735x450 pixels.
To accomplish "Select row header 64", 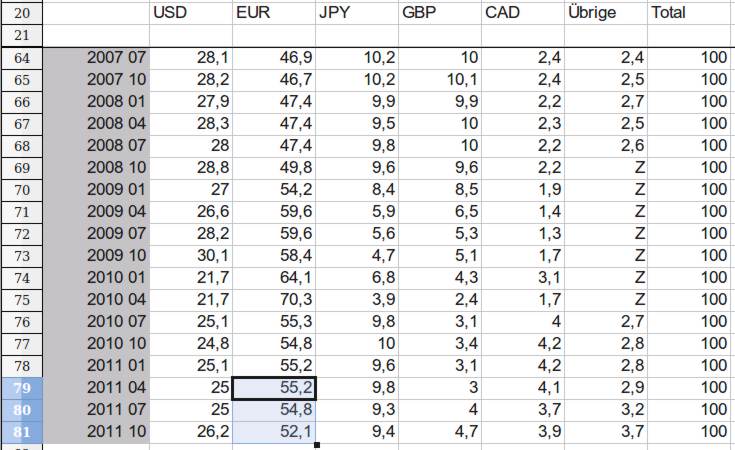I will [x=23, y=58].
